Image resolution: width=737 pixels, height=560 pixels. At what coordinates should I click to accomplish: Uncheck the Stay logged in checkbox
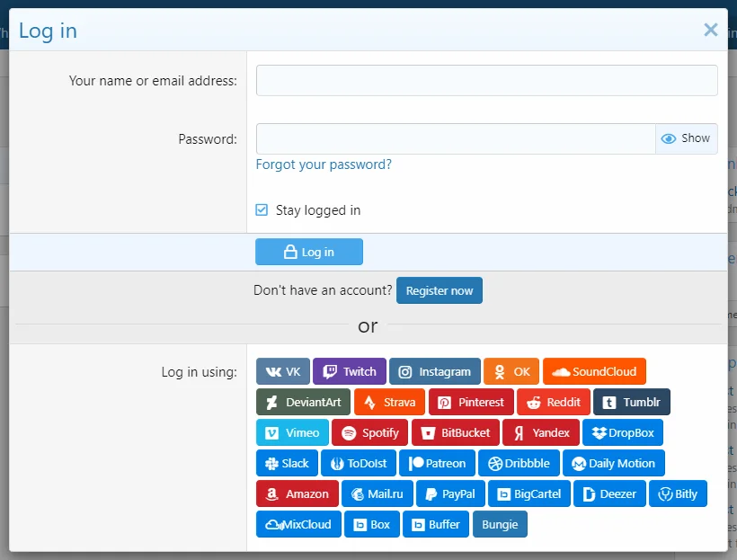pos(262,210)
